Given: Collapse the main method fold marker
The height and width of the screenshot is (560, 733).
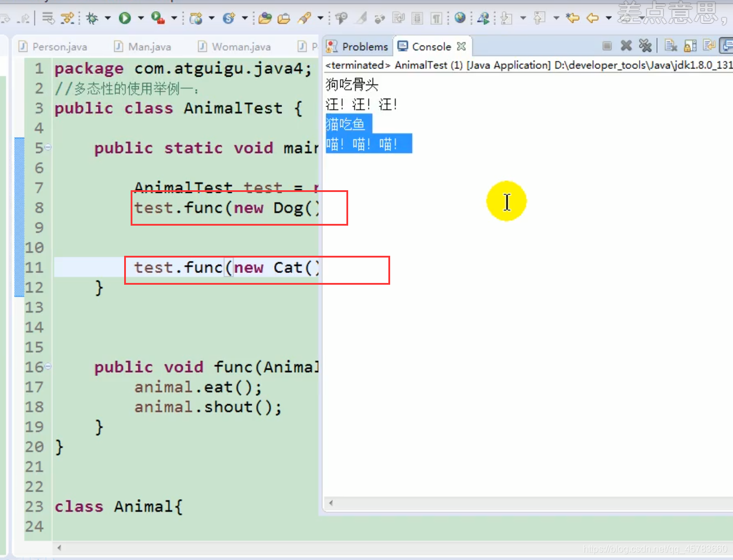Looking at the screenshot, I should [x=48, y=147].
